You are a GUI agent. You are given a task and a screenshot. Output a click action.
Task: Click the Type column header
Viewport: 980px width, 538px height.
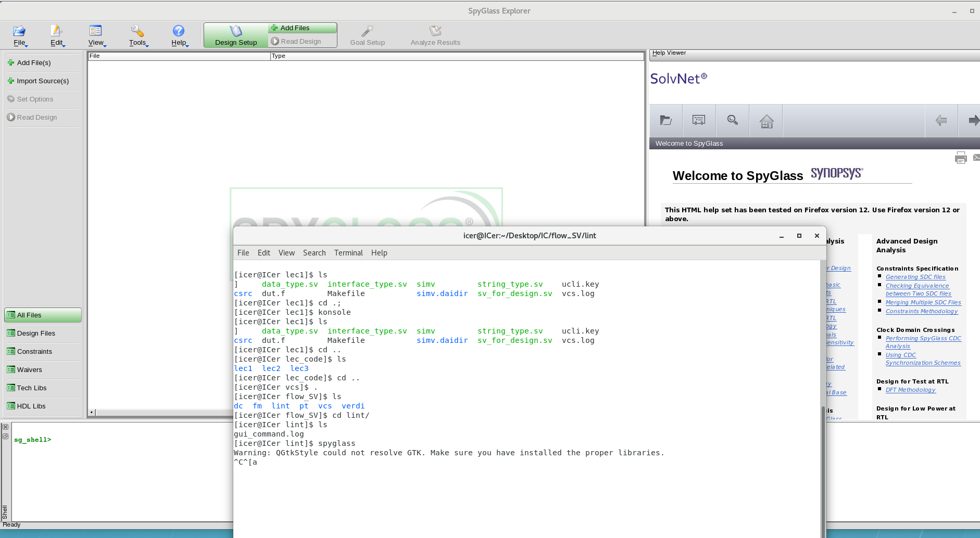click(457, 56)
